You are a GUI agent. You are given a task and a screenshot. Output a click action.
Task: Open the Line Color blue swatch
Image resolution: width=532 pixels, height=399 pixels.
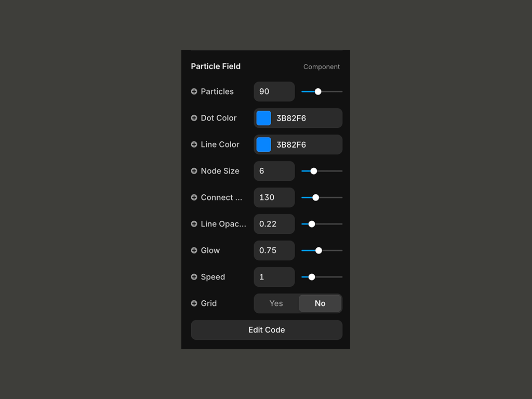pos(264,144)
